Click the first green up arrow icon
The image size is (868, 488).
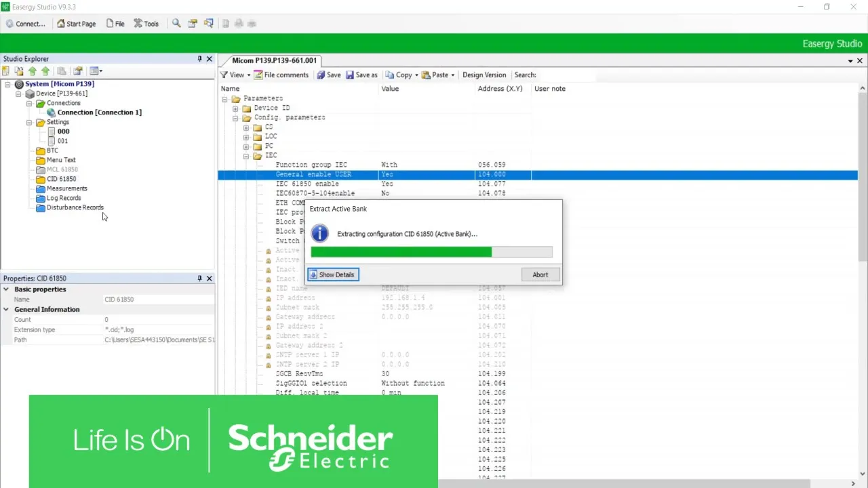click(32, 70)
